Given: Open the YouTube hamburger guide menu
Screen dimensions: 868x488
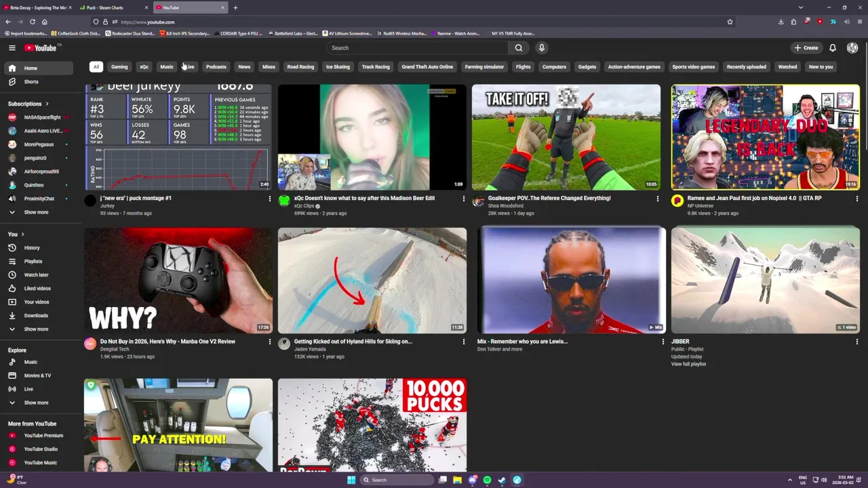Looking at the screenshot, I should point(12,47).
